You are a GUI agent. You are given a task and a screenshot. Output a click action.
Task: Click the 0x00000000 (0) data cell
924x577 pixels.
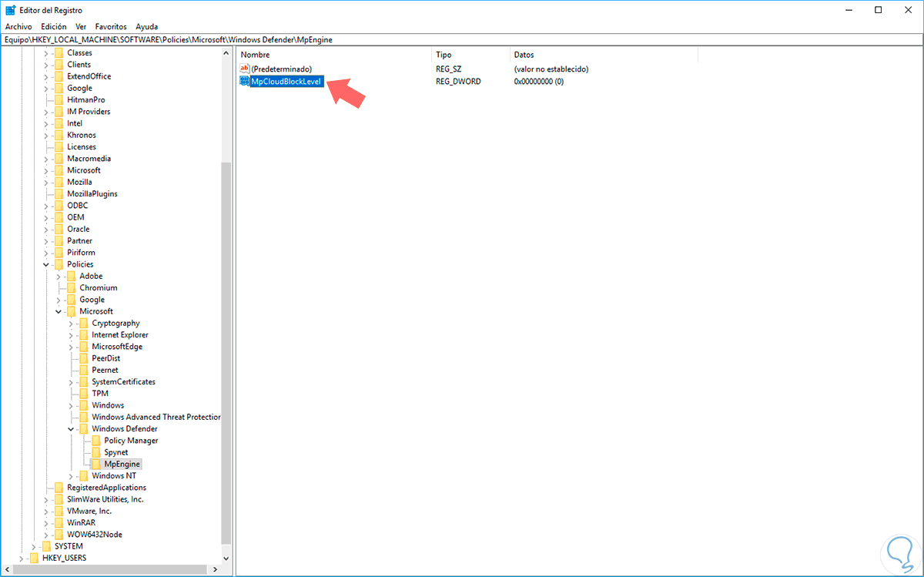click(x=539, y=81)
